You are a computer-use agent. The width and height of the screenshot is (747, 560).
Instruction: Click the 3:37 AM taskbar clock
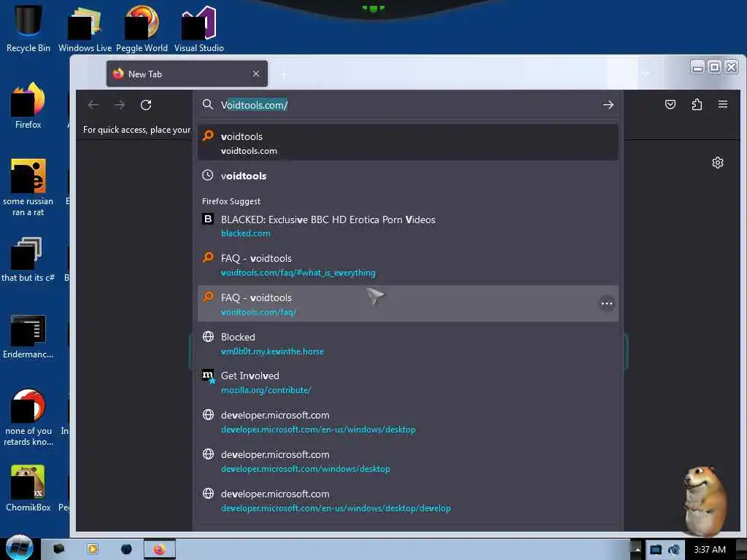click(709, 550)
